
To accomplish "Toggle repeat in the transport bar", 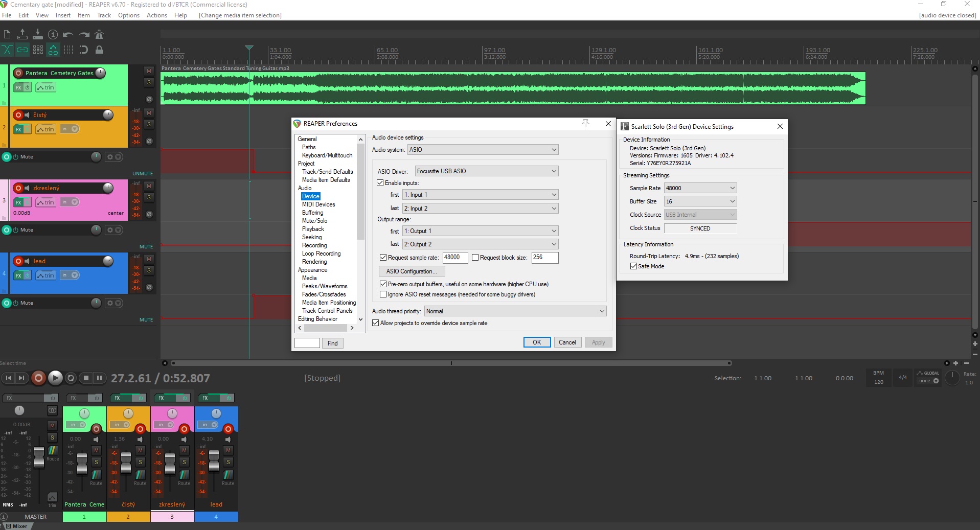I will point(71,378).
